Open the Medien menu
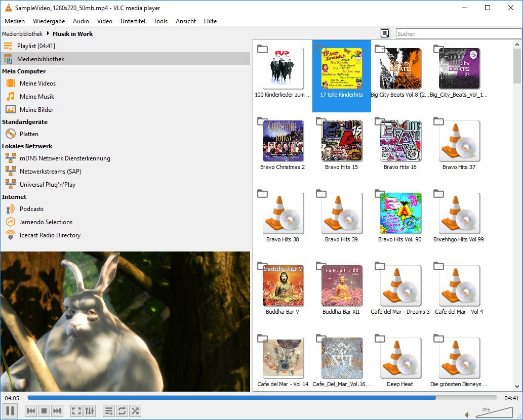Screen dimensions: 523x420 click(15, 21)
